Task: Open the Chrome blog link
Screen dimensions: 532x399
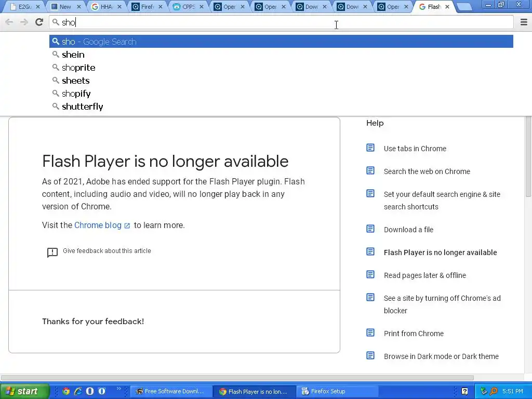Action: (98, 225)
